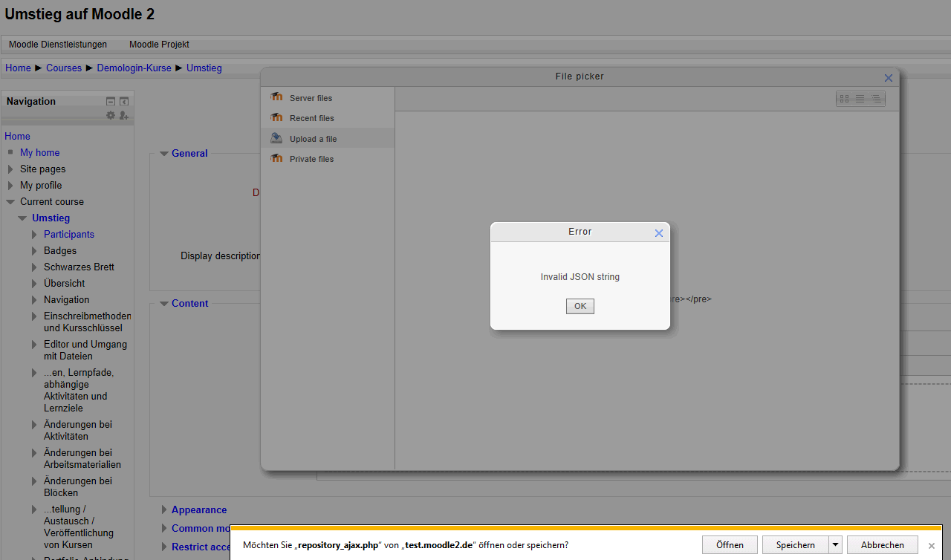
Task: Click OK in the Error dialog
Action: [580, 306]
